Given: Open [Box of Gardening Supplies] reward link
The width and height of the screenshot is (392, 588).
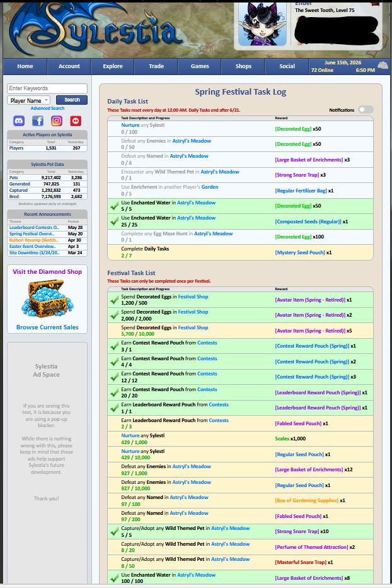Looking at the screenshot, I should coord(306,501).
